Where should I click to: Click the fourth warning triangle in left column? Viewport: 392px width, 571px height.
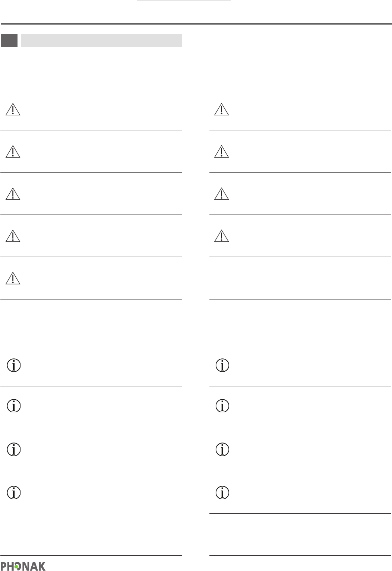pos(13,236)
